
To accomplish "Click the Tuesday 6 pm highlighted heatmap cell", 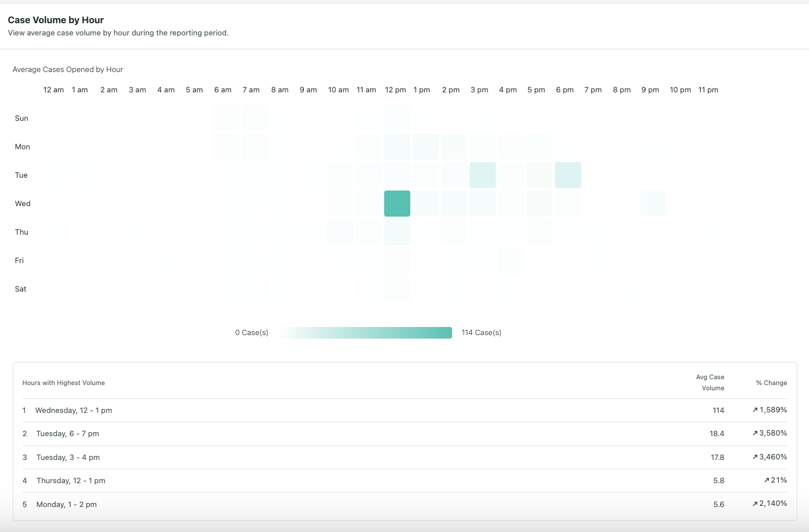I will tap(568, 175).
